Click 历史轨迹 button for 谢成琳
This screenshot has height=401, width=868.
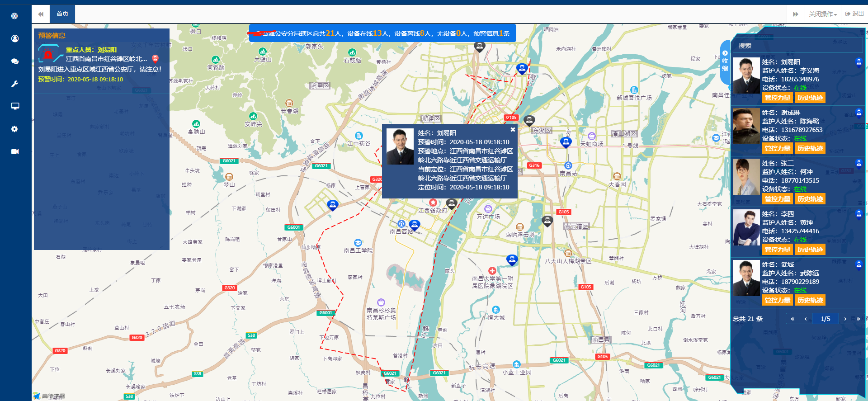pyautogui.click(x=810, y=148)
